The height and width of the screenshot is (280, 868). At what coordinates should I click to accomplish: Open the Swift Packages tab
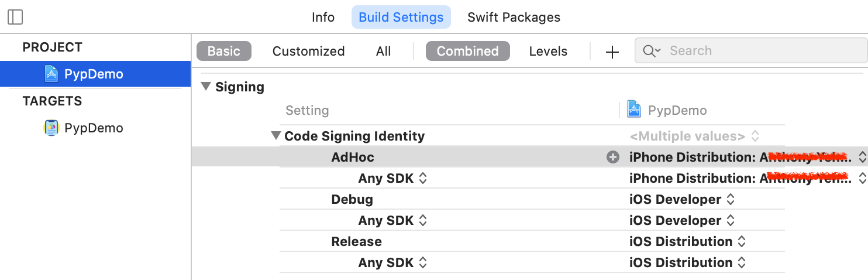point(514,17)
